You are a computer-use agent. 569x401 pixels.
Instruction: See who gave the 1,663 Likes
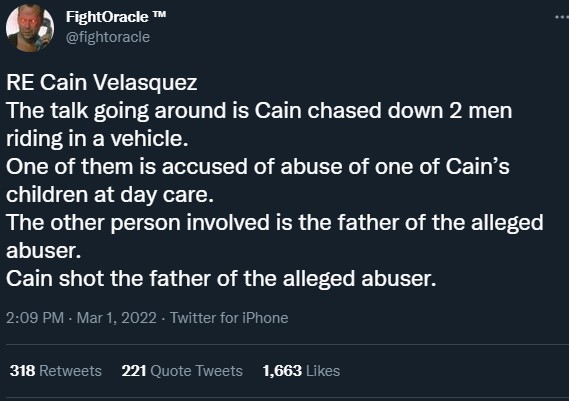click(x=301, y=371)
